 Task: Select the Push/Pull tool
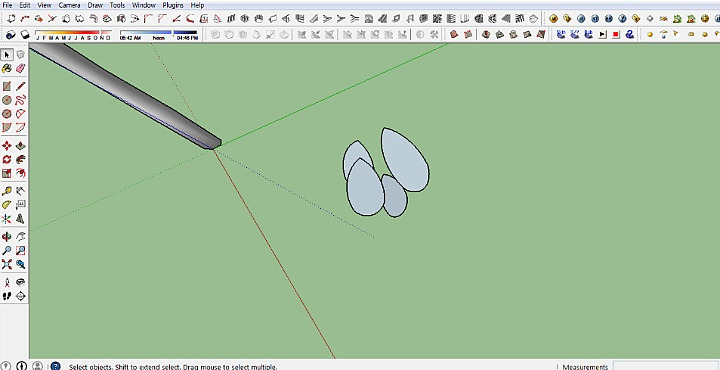coord(20,146)
